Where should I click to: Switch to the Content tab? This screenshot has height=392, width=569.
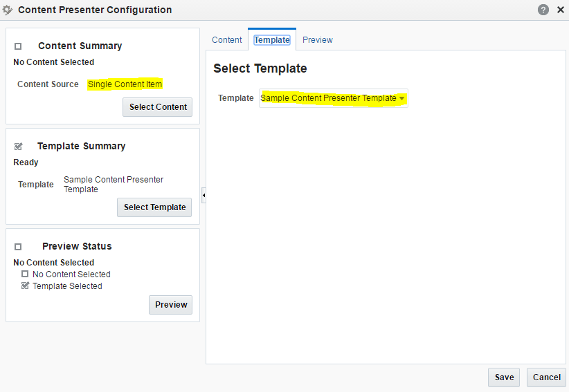pos(227,40)
